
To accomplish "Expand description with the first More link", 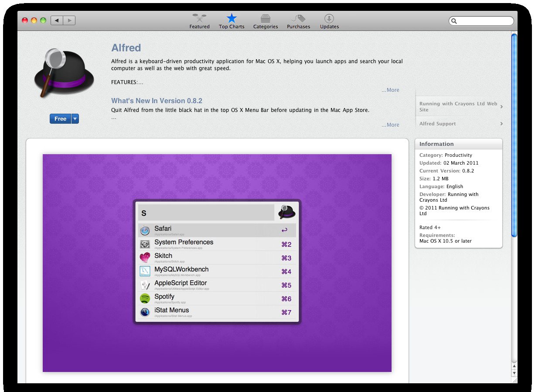I will 390,90.
